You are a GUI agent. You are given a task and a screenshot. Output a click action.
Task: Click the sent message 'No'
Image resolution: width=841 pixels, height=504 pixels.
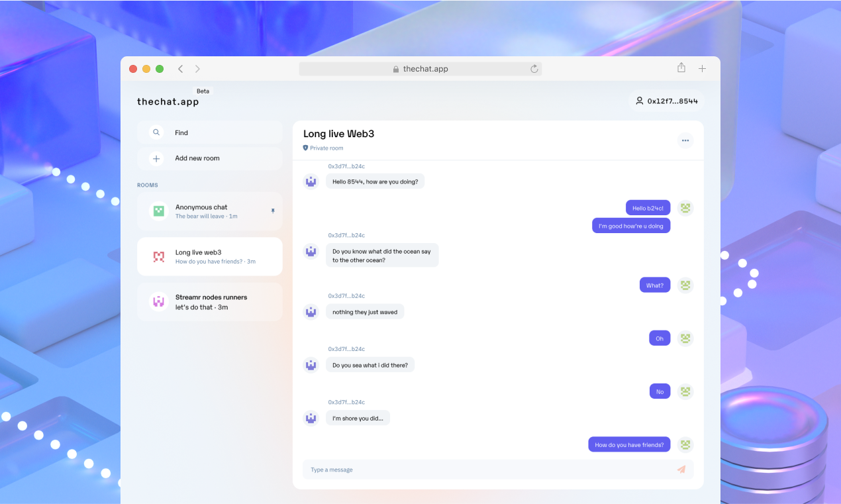[x=660, y=391]
